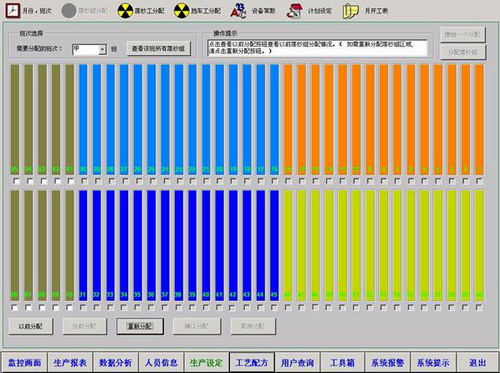Screen dimensions: 500x373
Task: Open 落纱工分配 via its radiation icon
Action: click(x=125, y=11)
